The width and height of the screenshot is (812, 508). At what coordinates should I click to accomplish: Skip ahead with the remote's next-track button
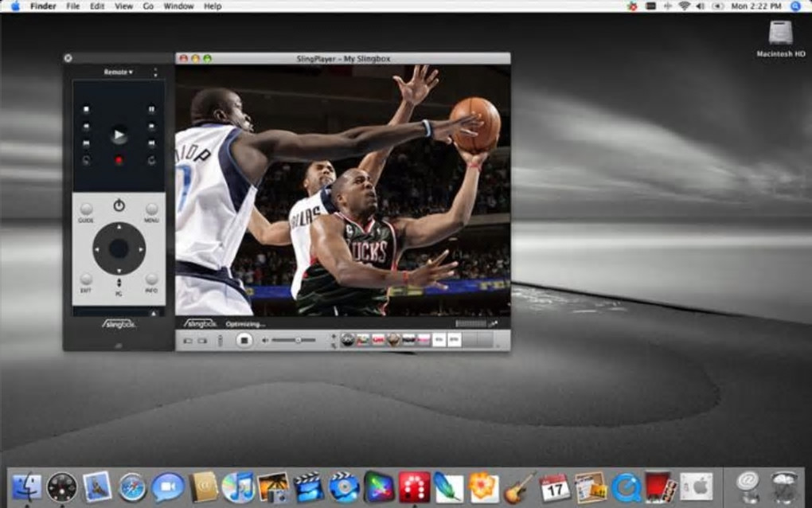[x=151, y=143]
